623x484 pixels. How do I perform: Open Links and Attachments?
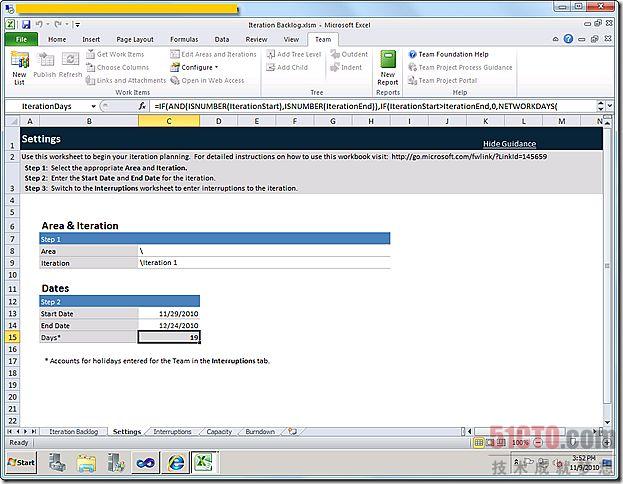point(126,80)
